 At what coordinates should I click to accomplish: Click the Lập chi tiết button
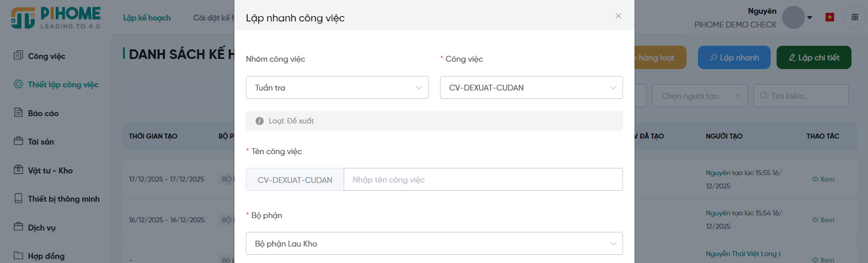(814, 58)
